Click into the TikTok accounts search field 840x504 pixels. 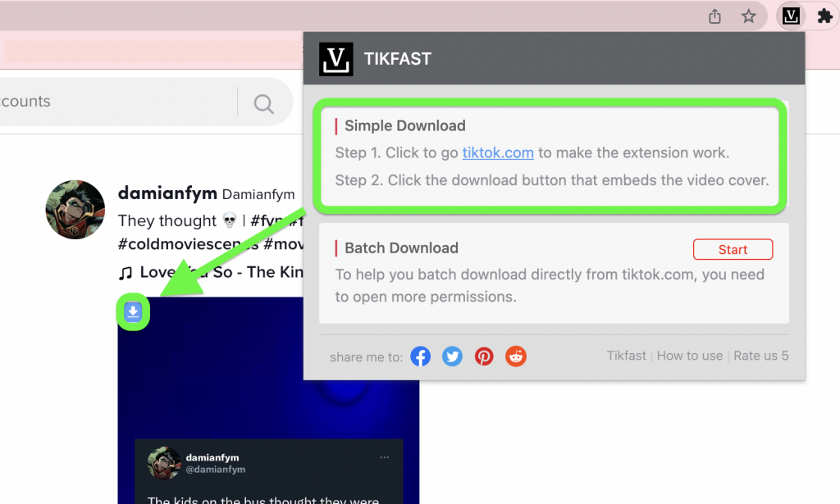[x=118, y=102]
